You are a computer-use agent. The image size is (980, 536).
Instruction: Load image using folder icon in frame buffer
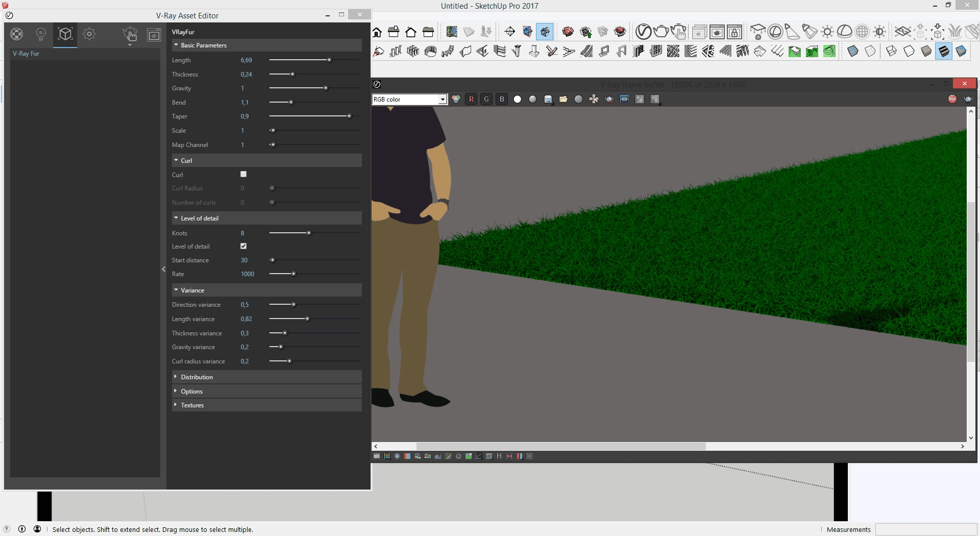click(563, 99)
